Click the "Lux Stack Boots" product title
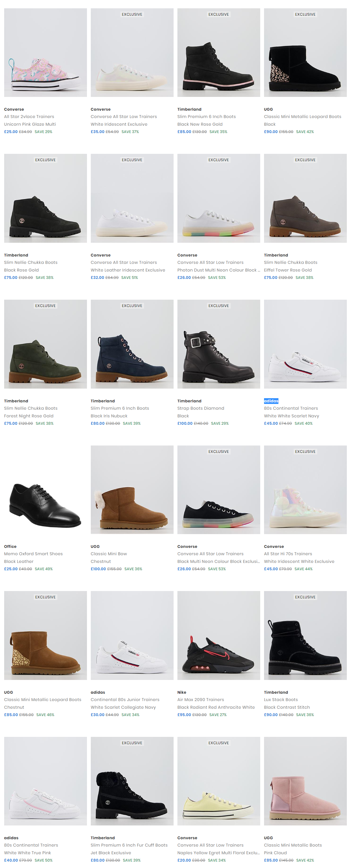This screenshot has height=868, width=351. click(x=281, y=699)
